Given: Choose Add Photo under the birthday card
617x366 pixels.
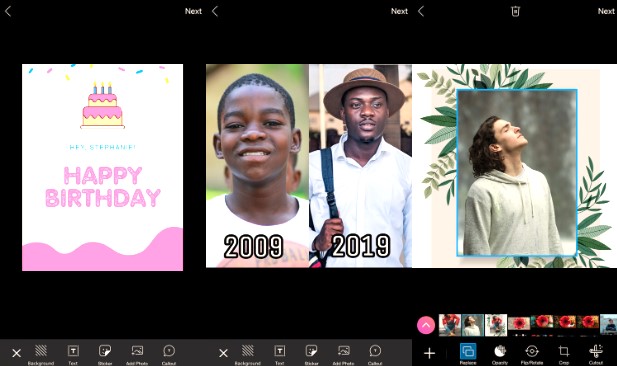Looking at the screenshot, I should coord(137,354).
